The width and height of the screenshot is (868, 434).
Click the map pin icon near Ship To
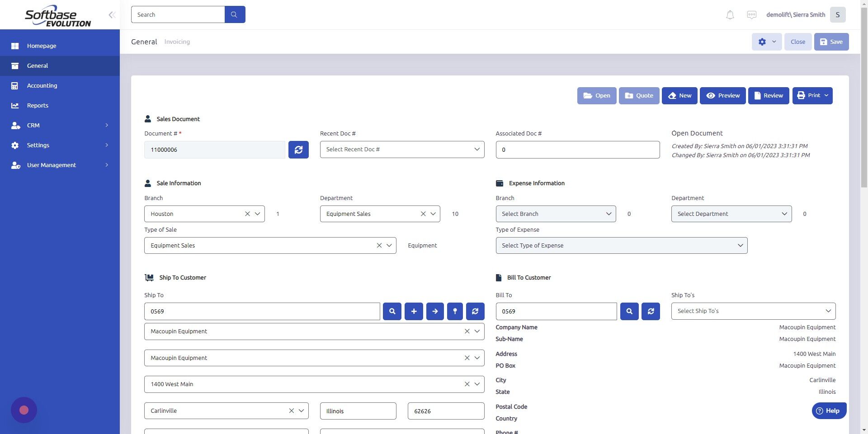pos(455,311)
